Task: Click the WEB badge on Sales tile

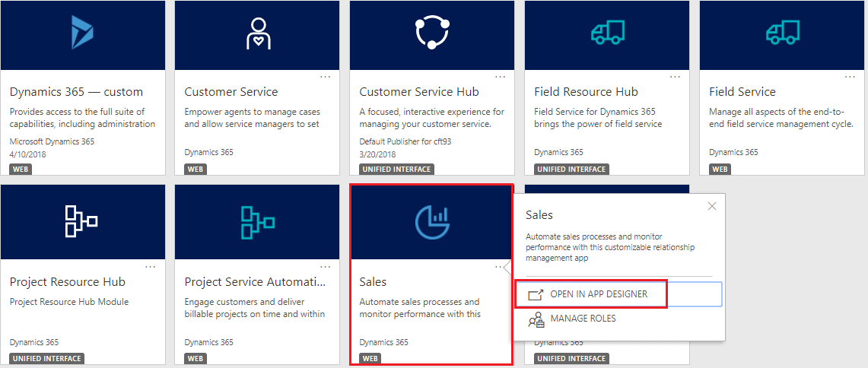Action: [x=371, y=359]
